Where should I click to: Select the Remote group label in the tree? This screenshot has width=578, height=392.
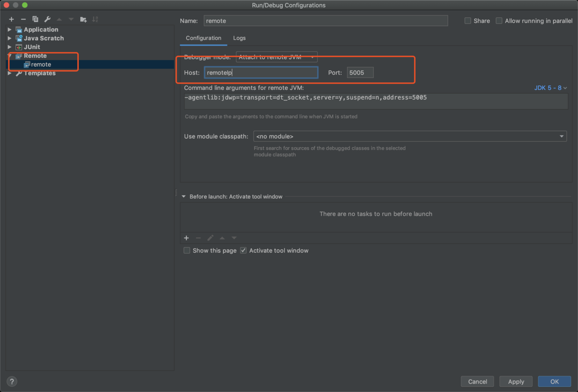point(35,56)
